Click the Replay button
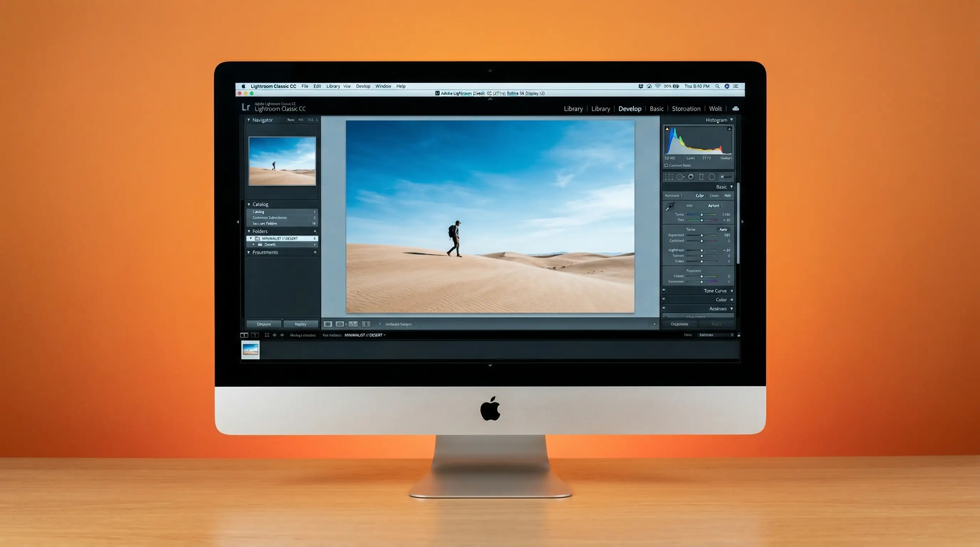Screen dimensions: 980x547 300,324
